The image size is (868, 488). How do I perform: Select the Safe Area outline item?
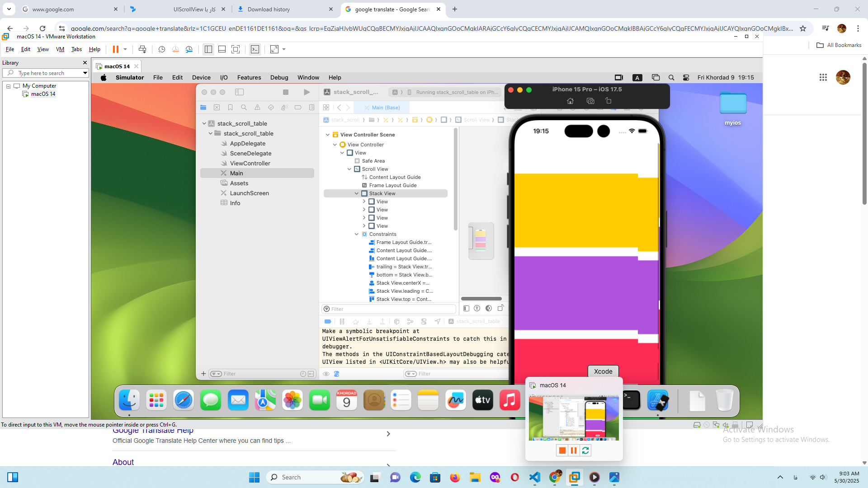(373, 161)
